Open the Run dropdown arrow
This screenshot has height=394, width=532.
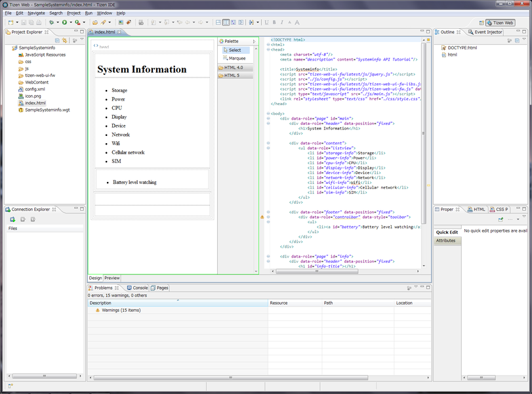pos(71,22)
